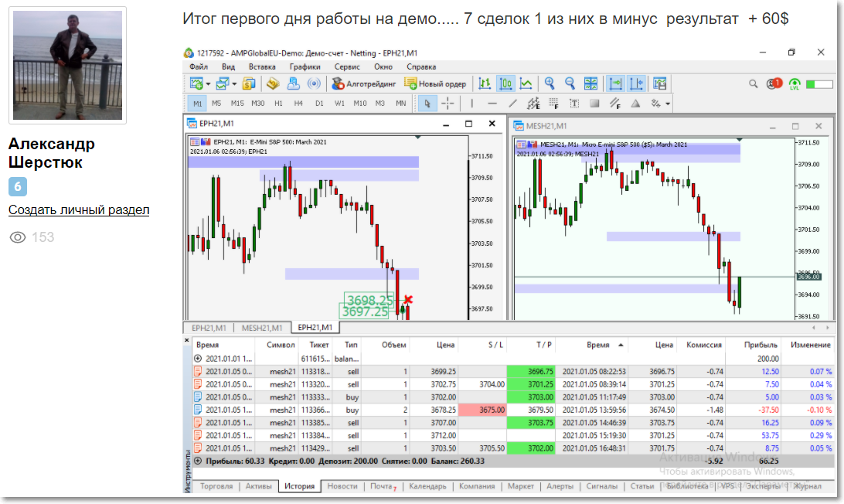This screenshot has width=844, height=504.
Task: Click the green LVL connection icon
Action: click(795, 84)
